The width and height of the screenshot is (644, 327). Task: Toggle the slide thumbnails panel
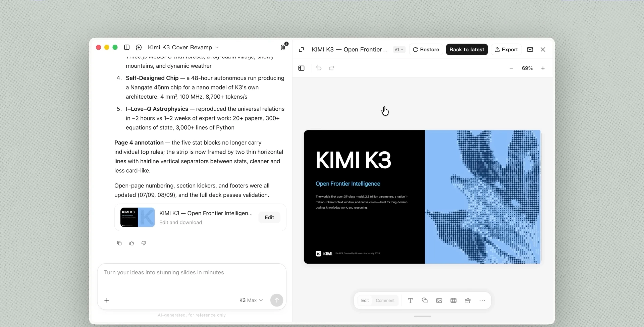pos(301,68)
